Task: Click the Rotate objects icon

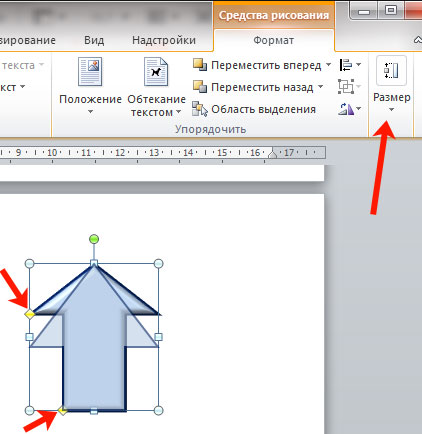Action: tap(346, 109)
